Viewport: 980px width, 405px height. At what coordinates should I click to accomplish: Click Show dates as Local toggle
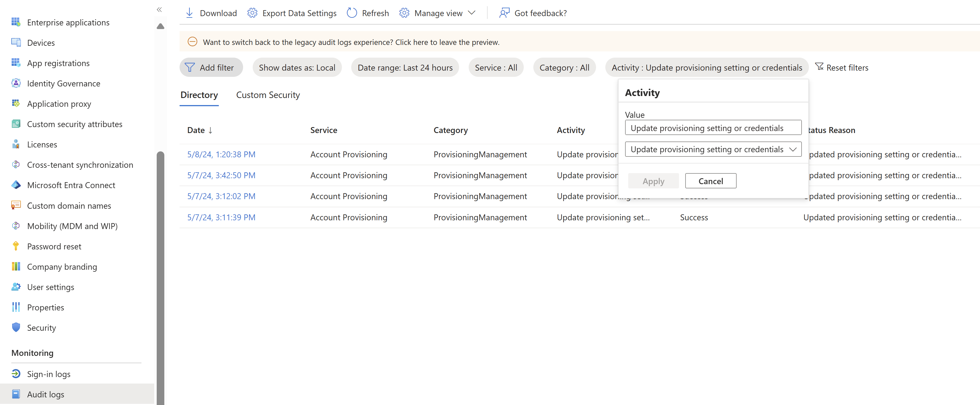point(296,67)
